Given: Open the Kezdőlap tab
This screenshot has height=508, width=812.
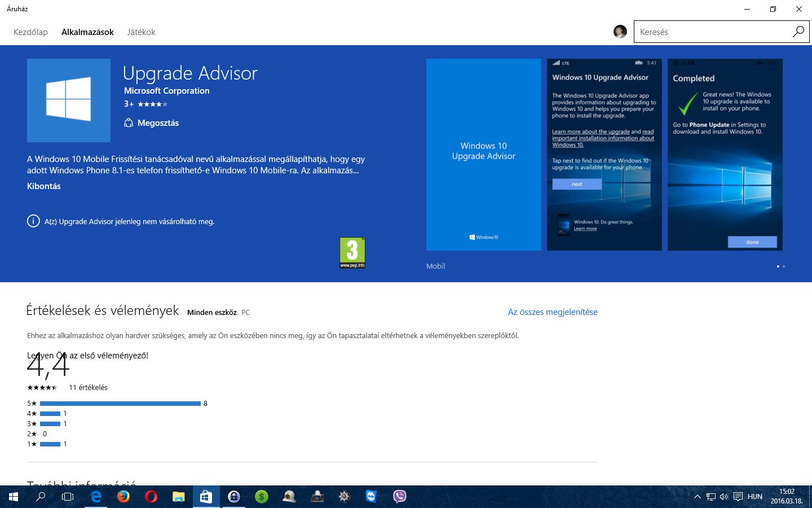Looking at the screenshot, I should pos(30,32).
